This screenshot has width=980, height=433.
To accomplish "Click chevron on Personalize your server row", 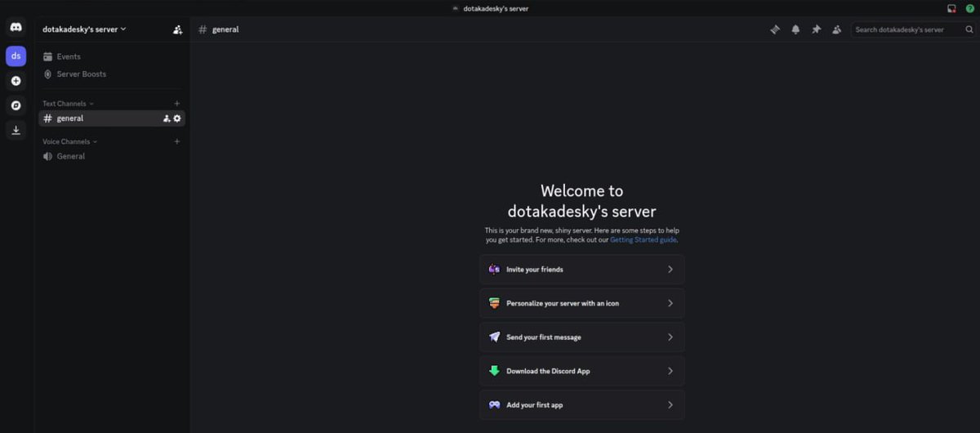I will coord(670,303).
